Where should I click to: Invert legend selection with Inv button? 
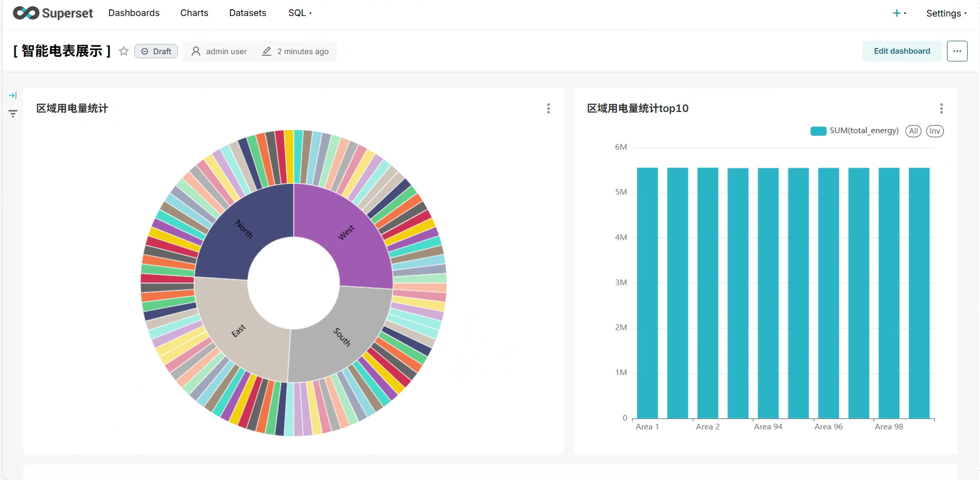point(935,131)
